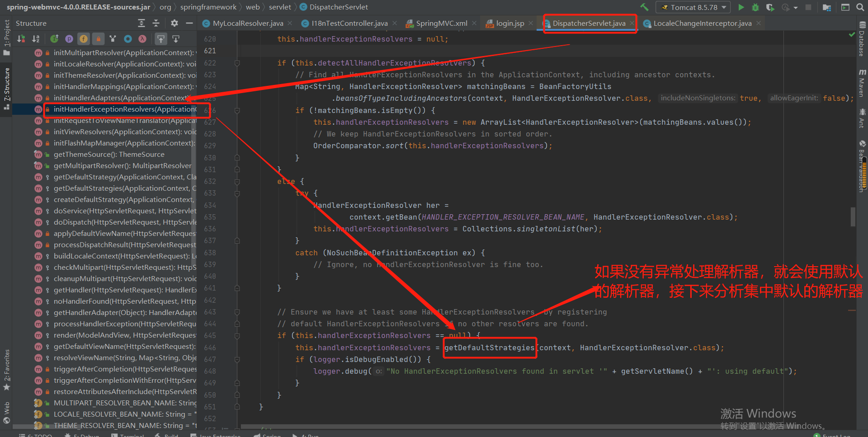868x437 pixels.
Task: Click line number 621 in the gutter
Action: (210, 51)
